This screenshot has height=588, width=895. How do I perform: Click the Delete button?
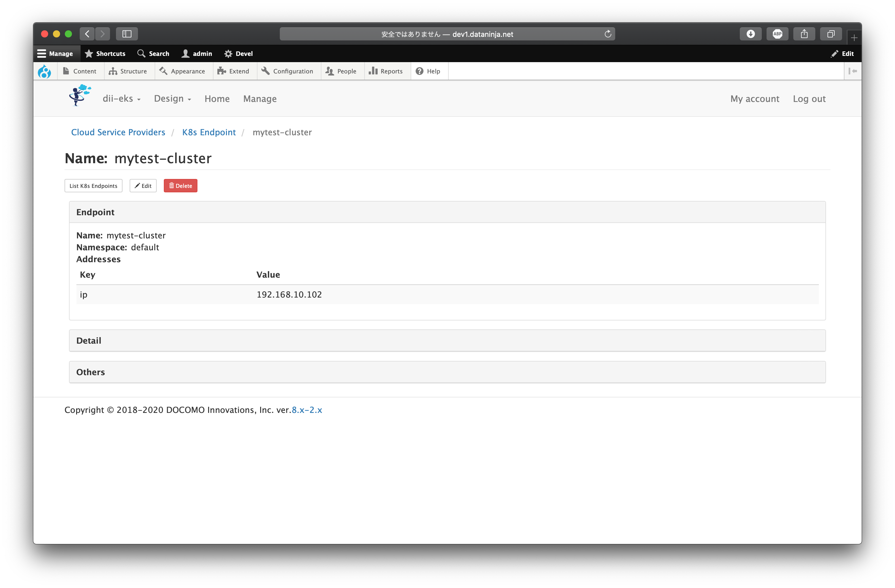click(x=180, y=185)
